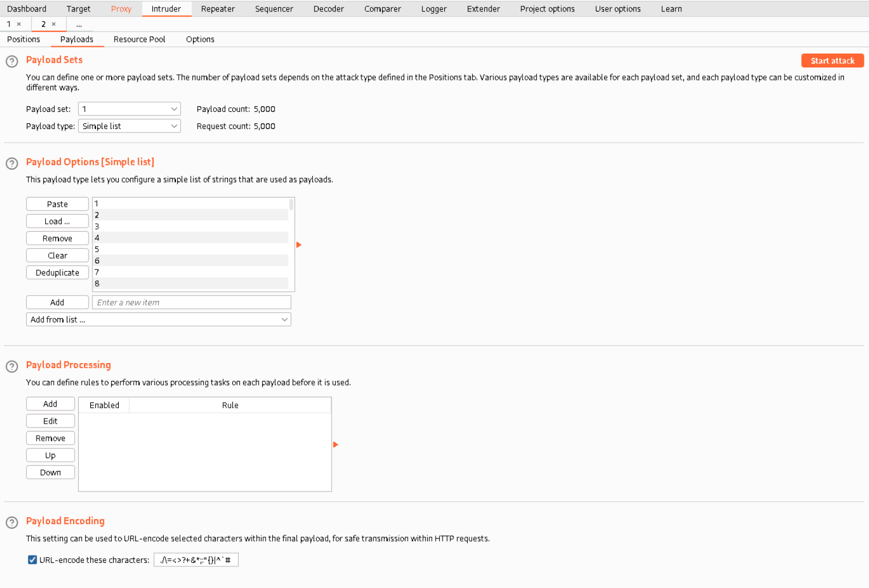Switch to the Positions sub-tab
The image size is (869, 588).
pyautogui.click(x=23, y=39)
